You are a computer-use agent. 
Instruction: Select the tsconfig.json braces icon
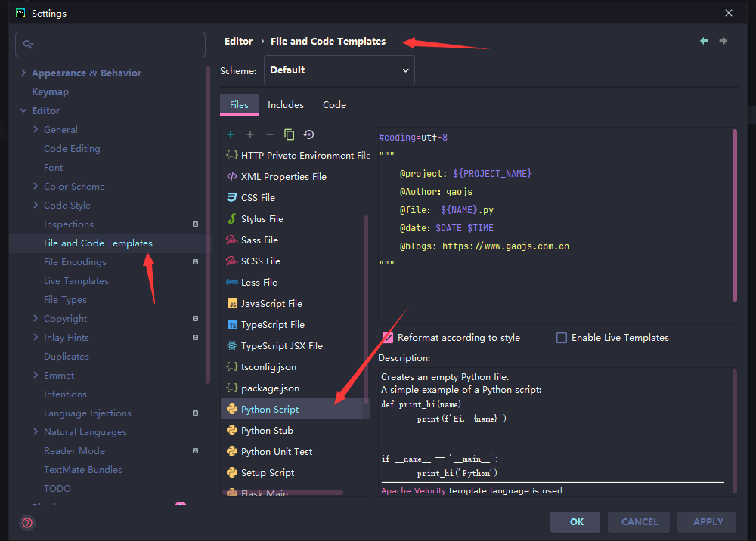coord(232,367)
